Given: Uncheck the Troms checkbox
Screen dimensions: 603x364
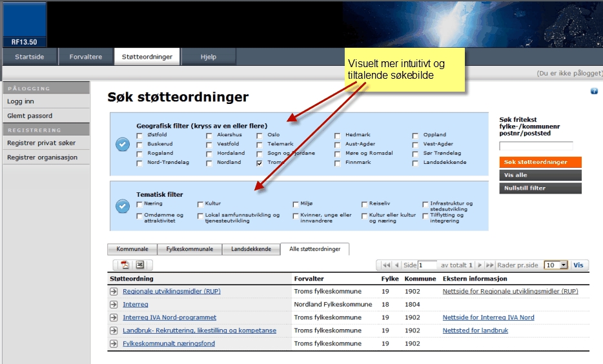Looking at the screenshot, I should (x=260, y=163).
